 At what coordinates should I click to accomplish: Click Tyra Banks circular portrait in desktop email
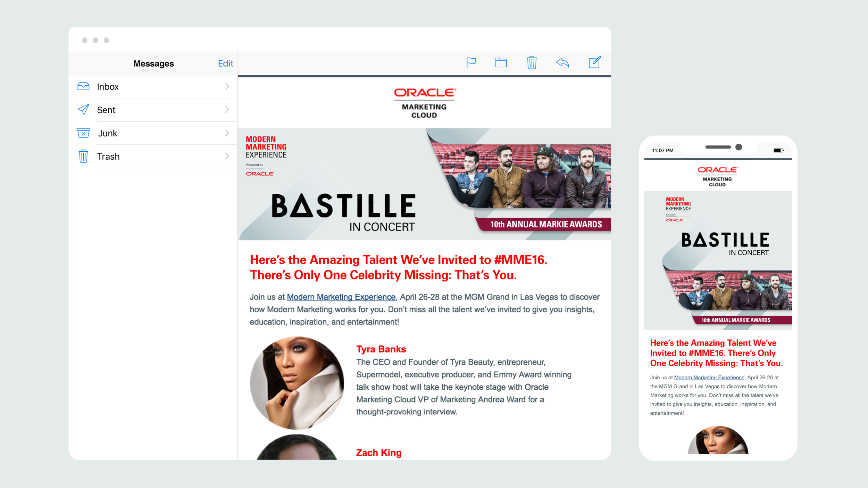(x=297, y=383)
